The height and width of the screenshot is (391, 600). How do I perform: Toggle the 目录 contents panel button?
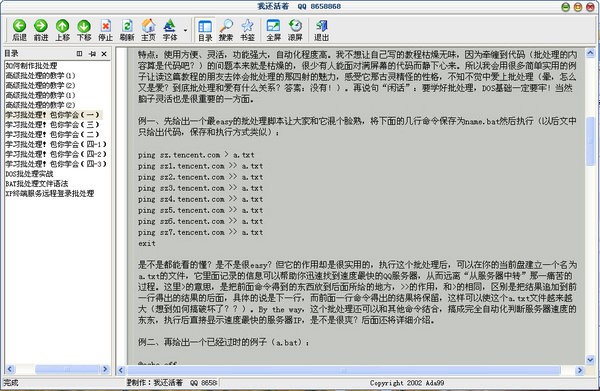pos(205,26)
